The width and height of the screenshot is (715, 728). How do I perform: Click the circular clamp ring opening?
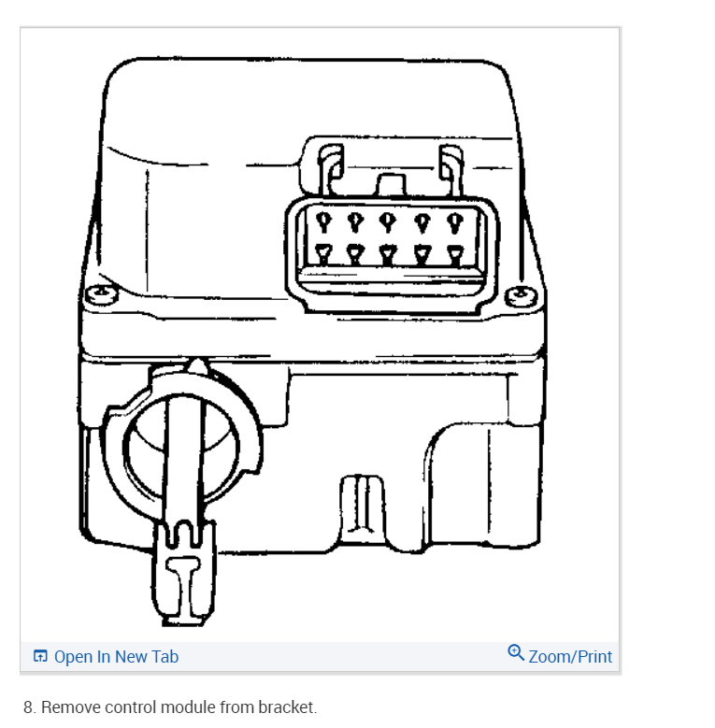pyautogui.click(x=181, y=447)
